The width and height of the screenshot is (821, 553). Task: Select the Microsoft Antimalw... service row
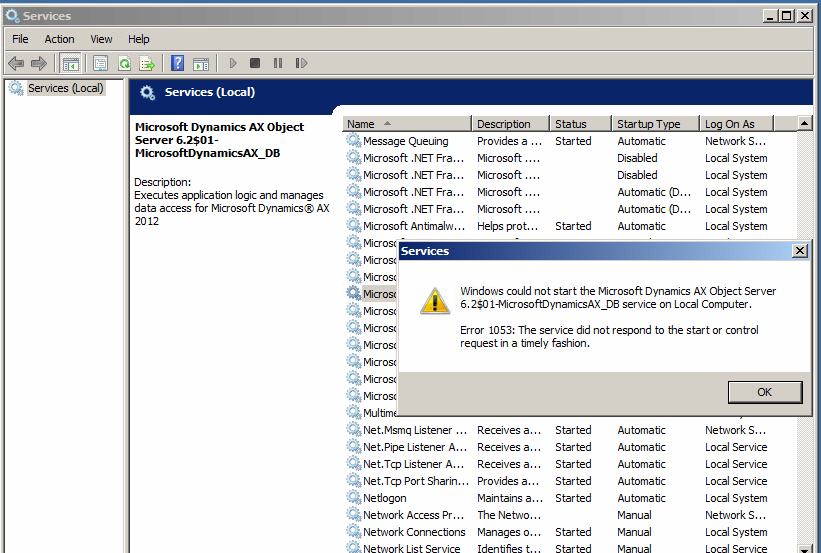[570, 226]
